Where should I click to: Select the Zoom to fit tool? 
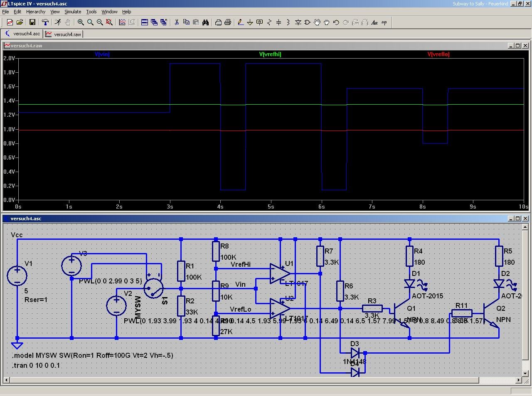pos(109,22)
